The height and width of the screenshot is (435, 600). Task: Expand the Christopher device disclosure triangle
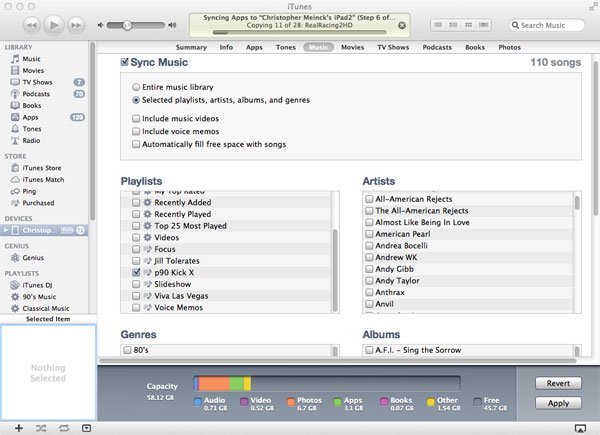click(x=6, y=230)
